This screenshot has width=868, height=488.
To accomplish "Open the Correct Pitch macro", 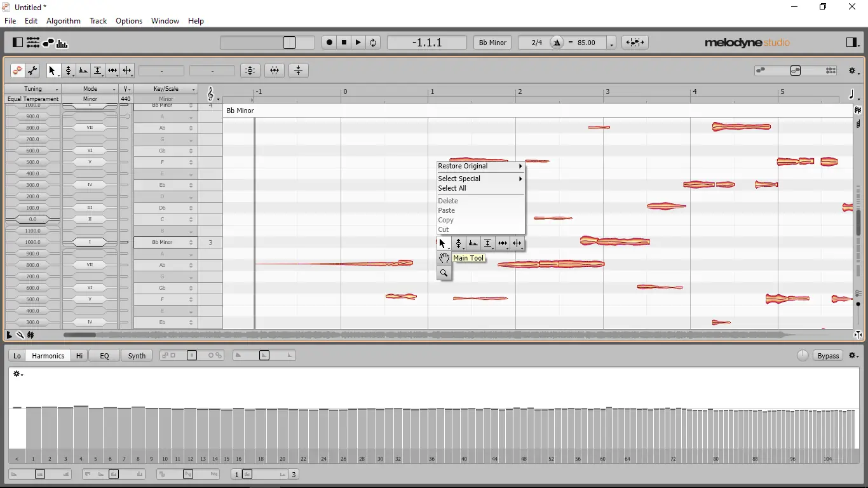I will click(x=250, y=71).
